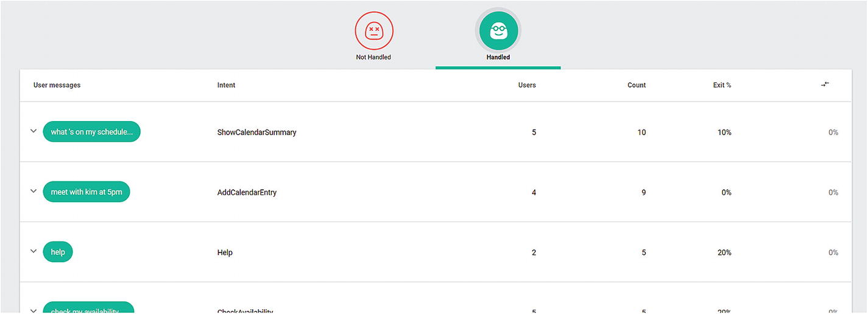Sort by the Count column header
The image size is (868, 314).
click(x=637, y=85)
